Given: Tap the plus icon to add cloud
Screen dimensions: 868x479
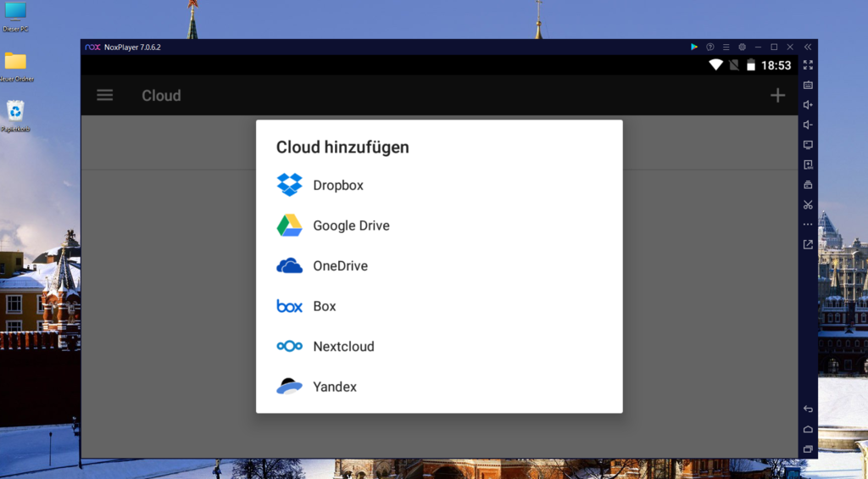Looking at the screenshot, I should point(777,95).
